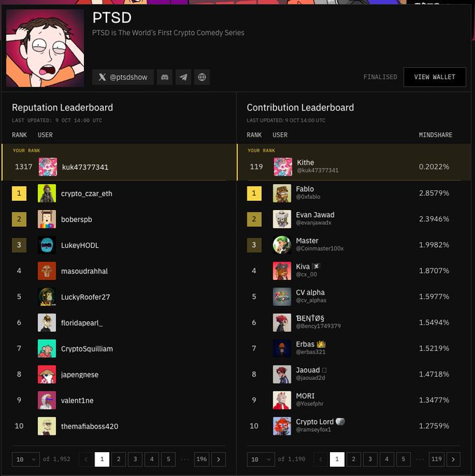Open CryptoSquilliam avatar
The width and height of the screenshot is (475, 476).
click(x=47, y=349)
